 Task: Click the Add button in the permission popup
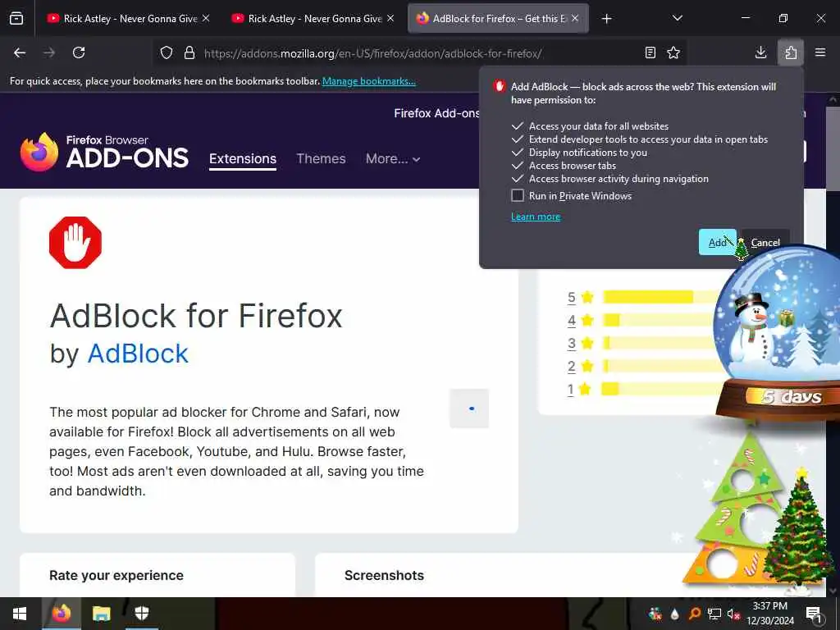717,242
